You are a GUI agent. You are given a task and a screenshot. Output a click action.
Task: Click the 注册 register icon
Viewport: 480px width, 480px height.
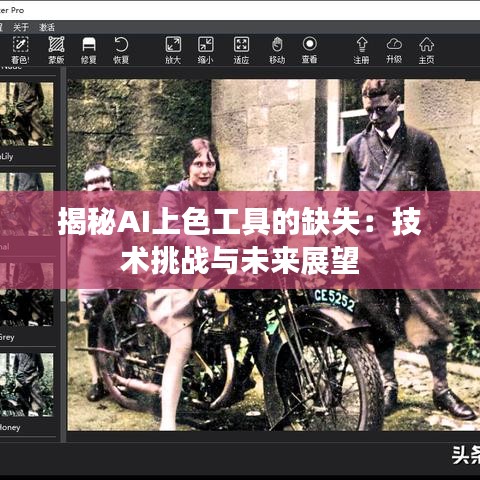(x=362, y=44)
